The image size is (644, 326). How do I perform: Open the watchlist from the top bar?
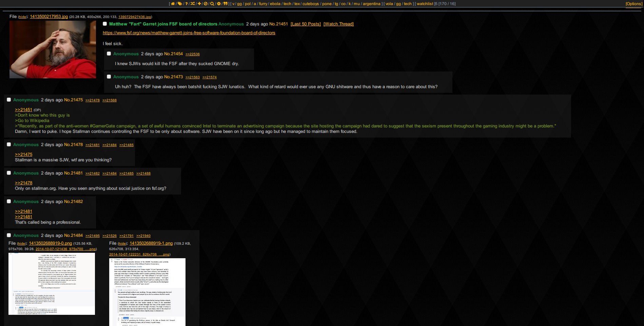click(425, 3)
